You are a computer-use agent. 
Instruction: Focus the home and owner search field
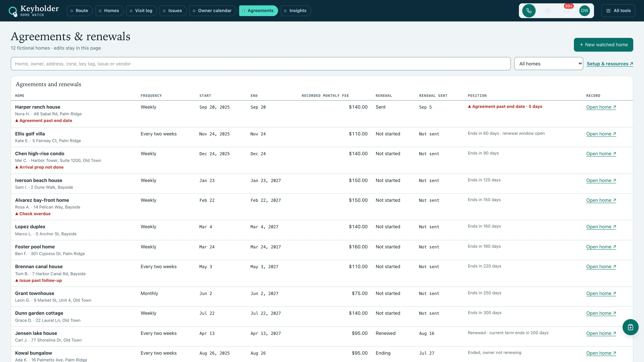[x=260, y=64]
